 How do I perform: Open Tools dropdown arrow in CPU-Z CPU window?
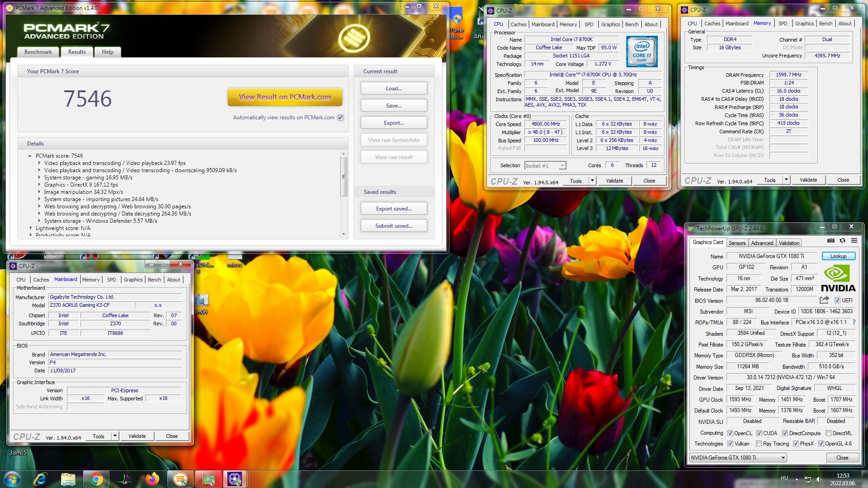tap(592, 181)
